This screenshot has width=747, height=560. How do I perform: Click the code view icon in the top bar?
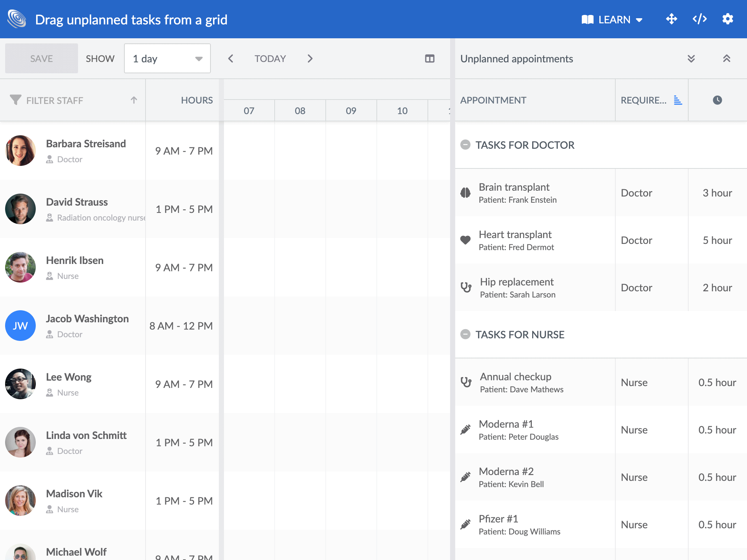point(700,19)
